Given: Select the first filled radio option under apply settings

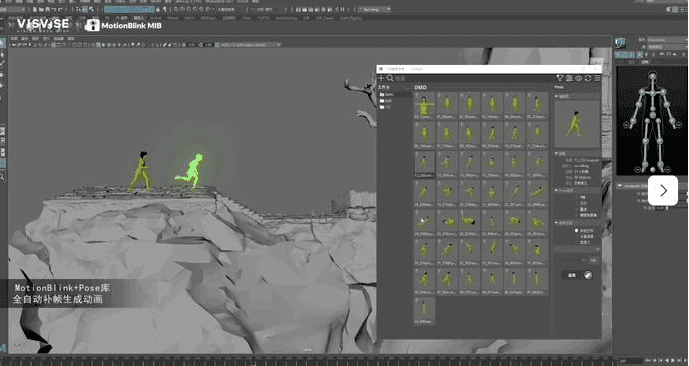Looking at the screenshot, I should (x=577, y=231).
